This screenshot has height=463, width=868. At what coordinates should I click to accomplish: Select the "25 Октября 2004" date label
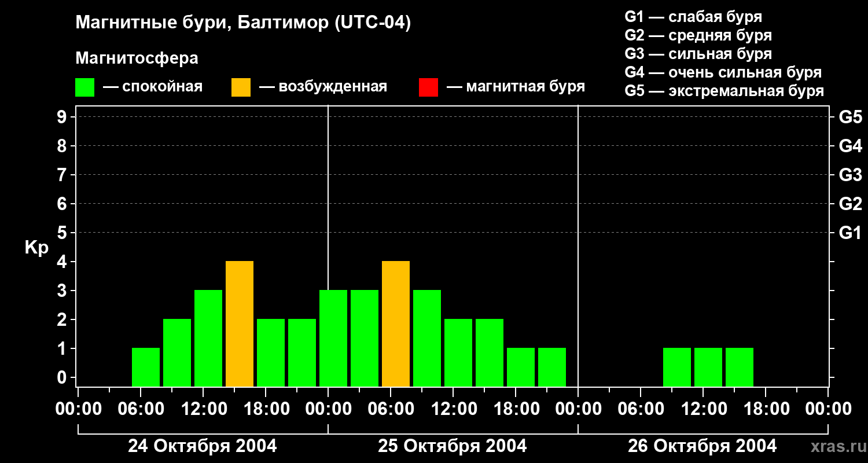pyautogui.click(x=453, y=446)
